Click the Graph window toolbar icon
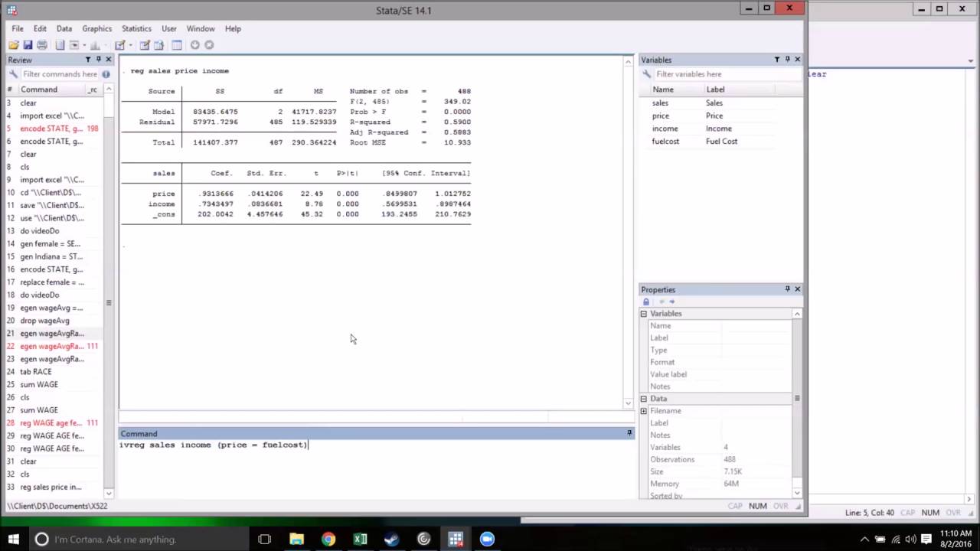 click(95, 45)
